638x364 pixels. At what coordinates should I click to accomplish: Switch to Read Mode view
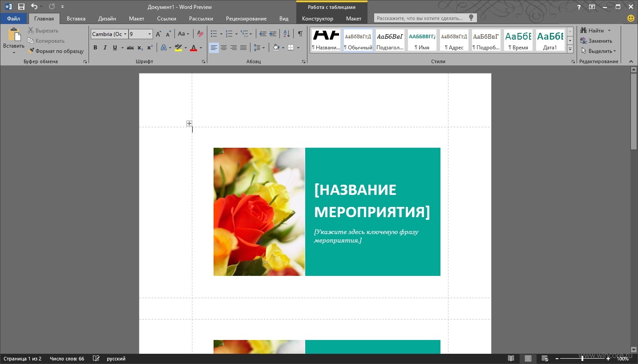coord(511,359)
